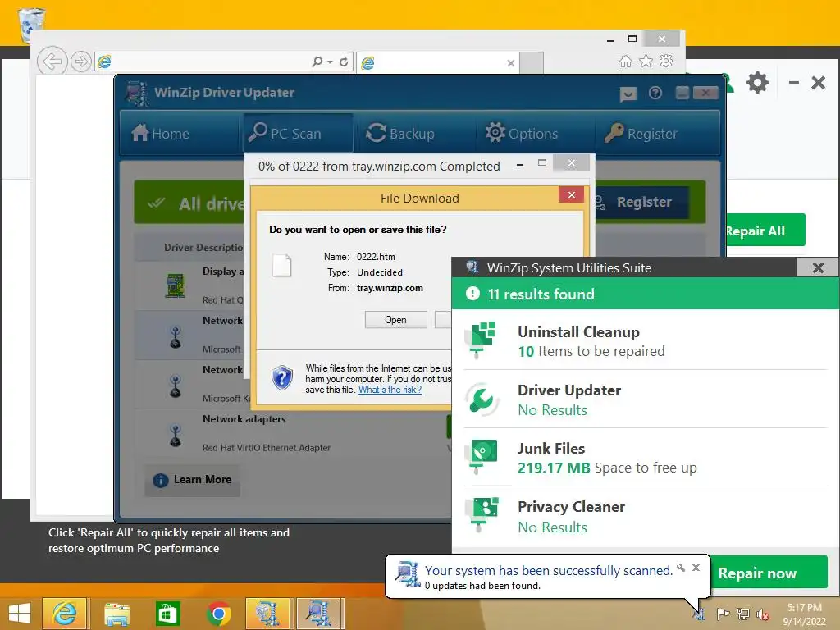
Task: Open Internet Explorer from the taskbar
Action: pyautogui.click(x=64, y=613)
